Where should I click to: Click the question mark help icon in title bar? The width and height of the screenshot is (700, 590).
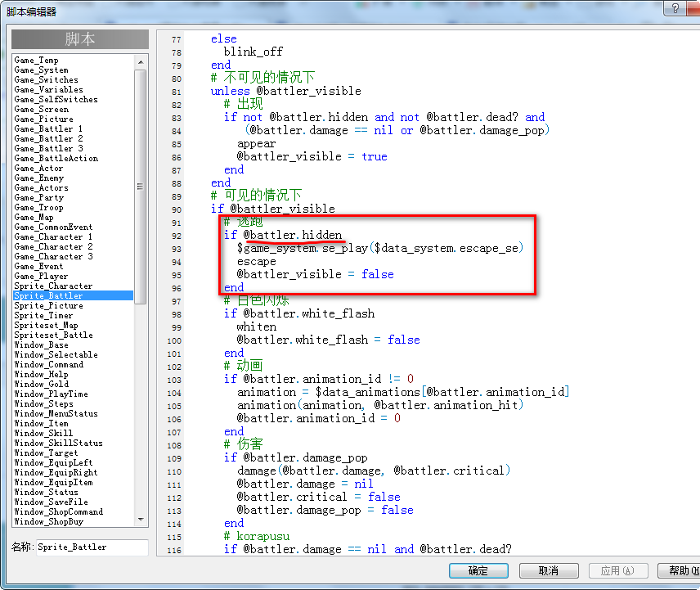coord(675,8)
